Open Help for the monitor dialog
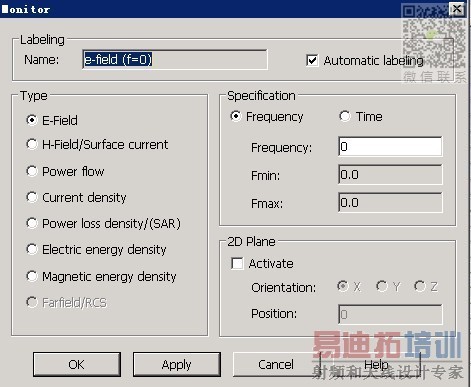Image resolution: width=471 pixels, height=387 pixels. tap(377, 364)
